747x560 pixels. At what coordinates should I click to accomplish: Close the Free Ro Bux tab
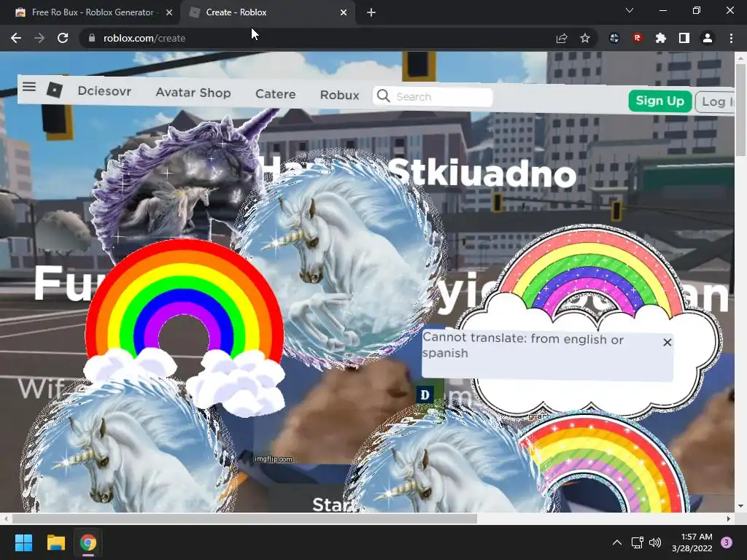(x=169, y=12)
